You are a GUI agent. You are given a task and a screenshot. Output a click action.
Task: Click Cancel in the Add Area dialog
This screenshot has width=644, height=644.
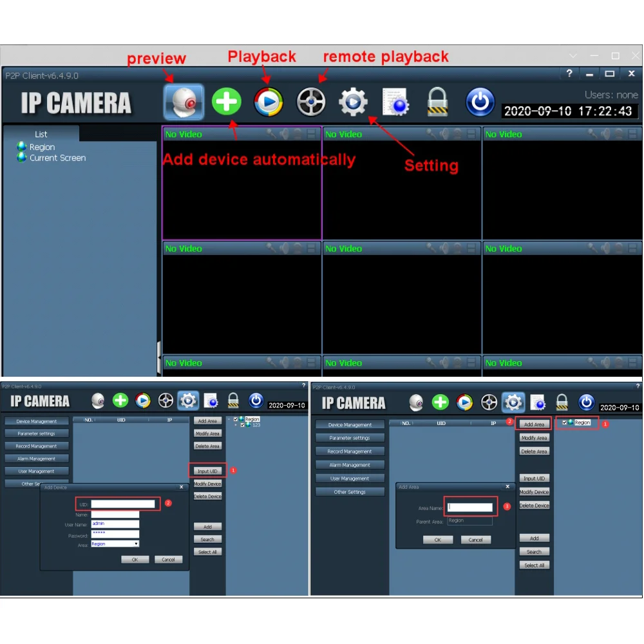[475, 540]
